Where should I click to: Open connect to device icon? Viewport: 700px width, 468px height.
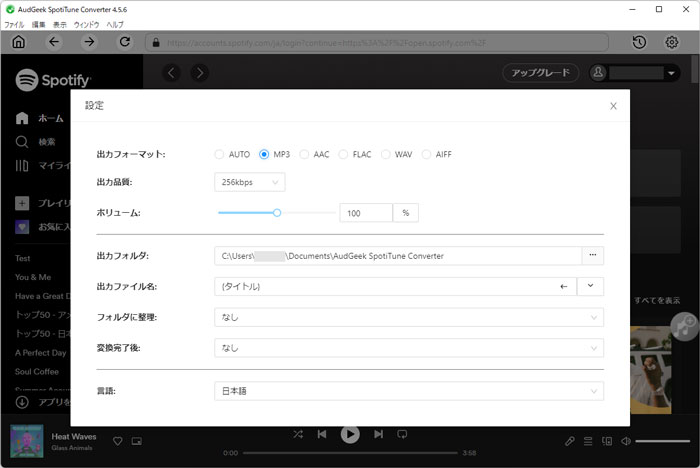(x=607, y=441)
